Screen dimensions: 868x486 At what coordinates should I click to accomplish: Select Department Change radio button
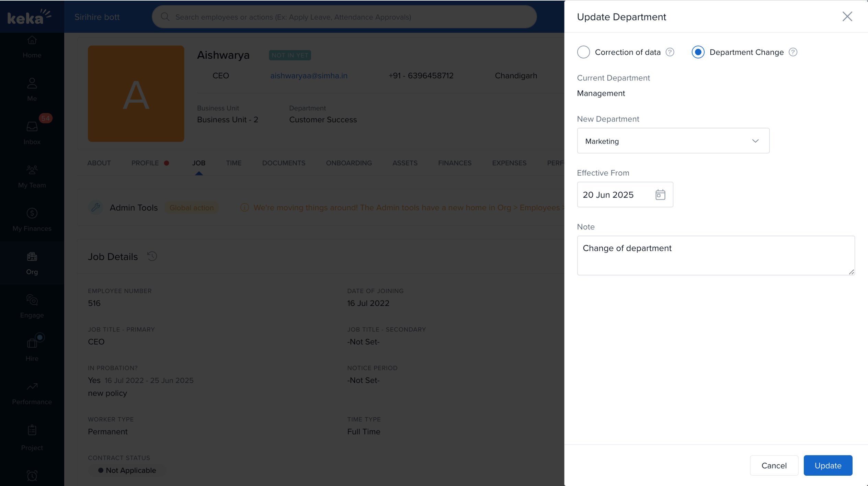(x=698, y=52)
